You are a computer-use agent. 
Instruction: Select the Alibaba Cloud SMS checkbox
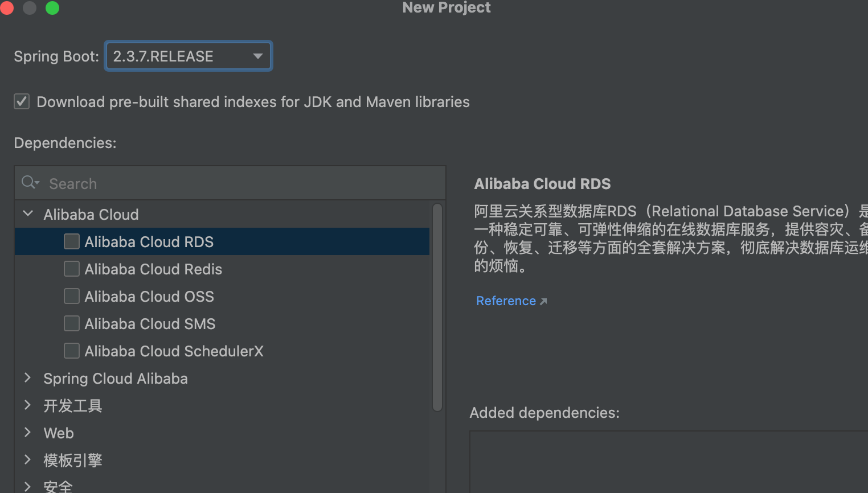pyautogui.click(x=71, y=323)
